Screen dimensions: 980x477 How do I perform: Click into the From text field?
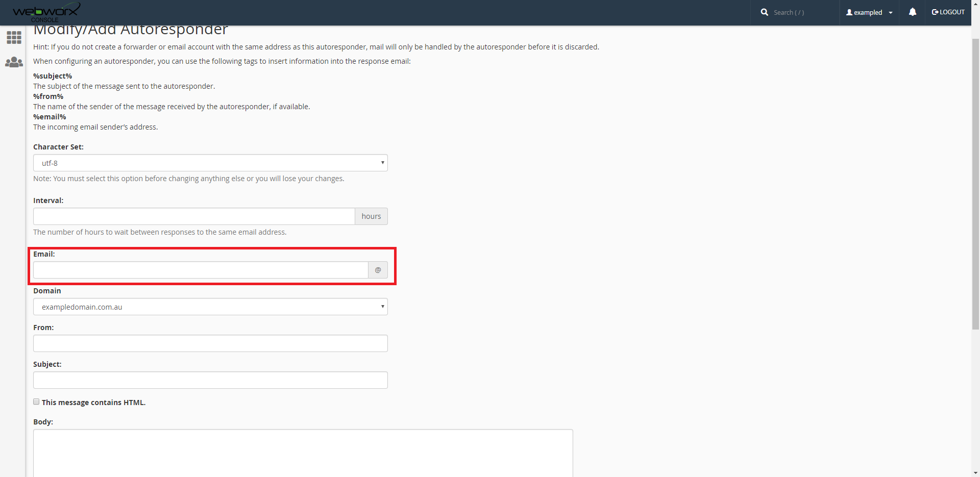pyautogui.click(x=210, y=343)
